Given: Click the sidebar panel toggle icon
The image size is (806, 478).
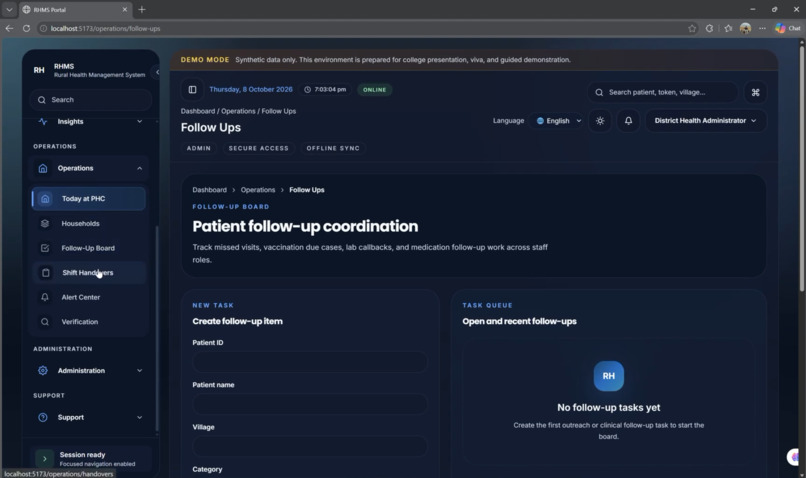Looking at the screenshot, I should click(192, 89).
